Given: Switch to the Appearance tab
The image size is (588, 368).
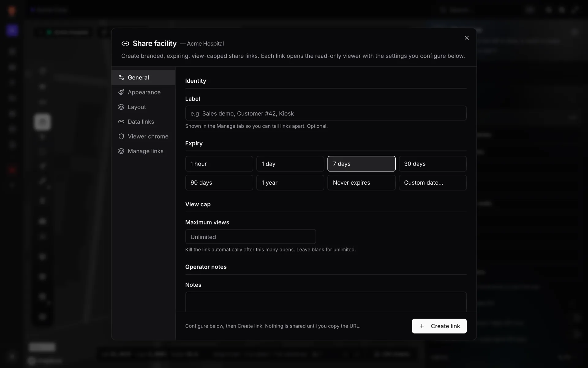Looking at the screenshot, I should (x=143, y=92).
